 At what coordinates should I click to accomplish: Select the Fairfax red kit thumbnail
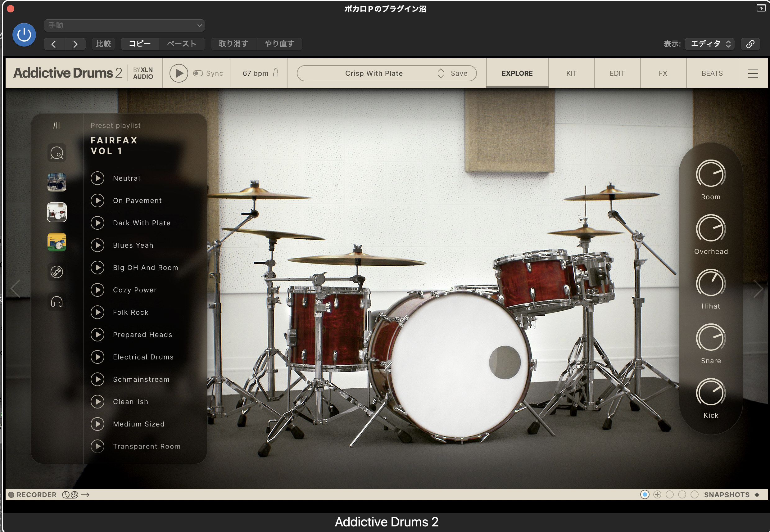pyautogui.click(x=57, y=212)
